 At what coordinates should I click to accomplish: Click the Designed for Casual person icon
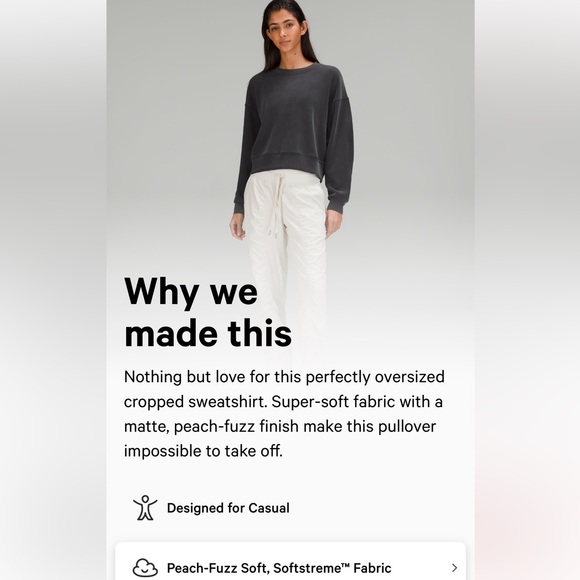145,508
